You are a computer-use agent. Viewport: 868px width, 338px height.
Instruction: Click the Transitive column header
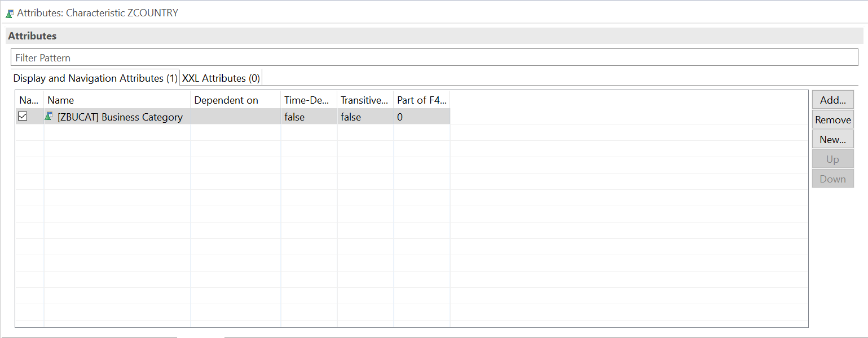tap(364, 100)
